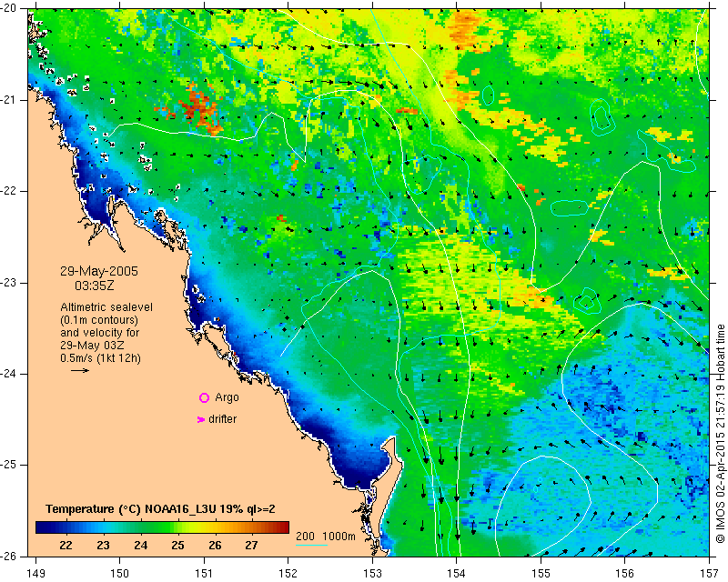Click the latitude axis label -24
728x582 pixels.
[8, 374]
